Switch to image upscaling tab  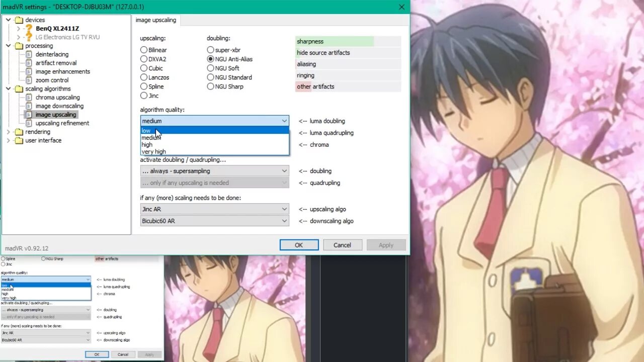(156, 20)
